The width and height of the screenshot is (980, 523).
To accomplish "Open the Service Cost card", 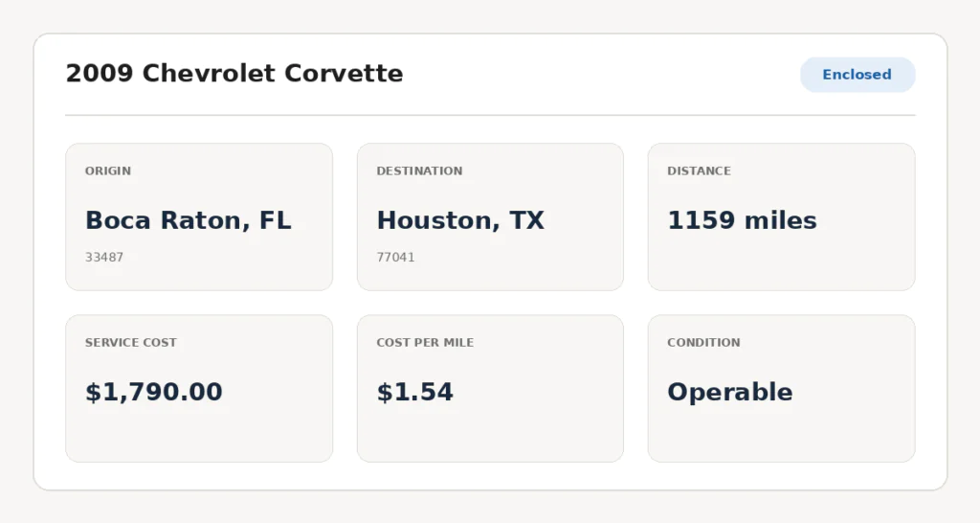I will coord(199,389).
